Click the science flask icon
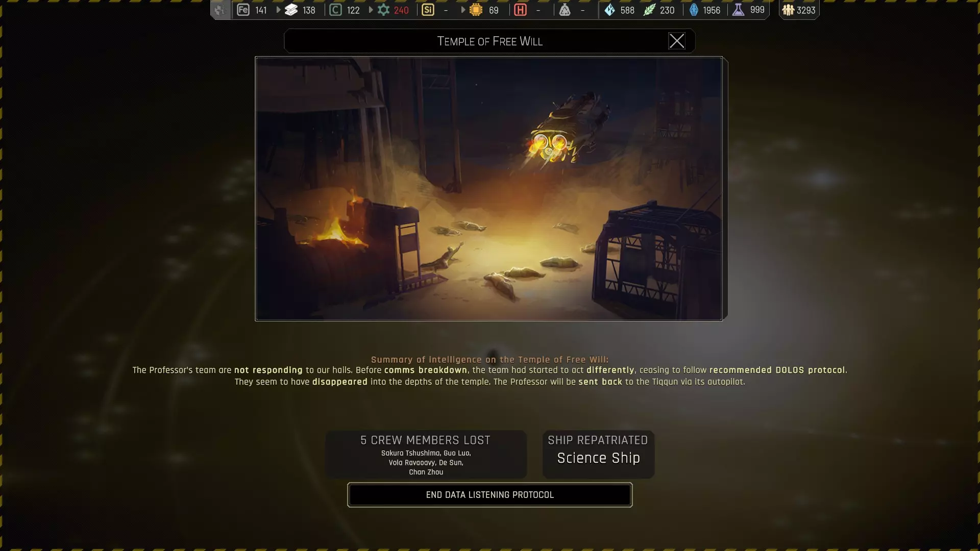Screen dimensions: 980x551 [x=738, y=10]
